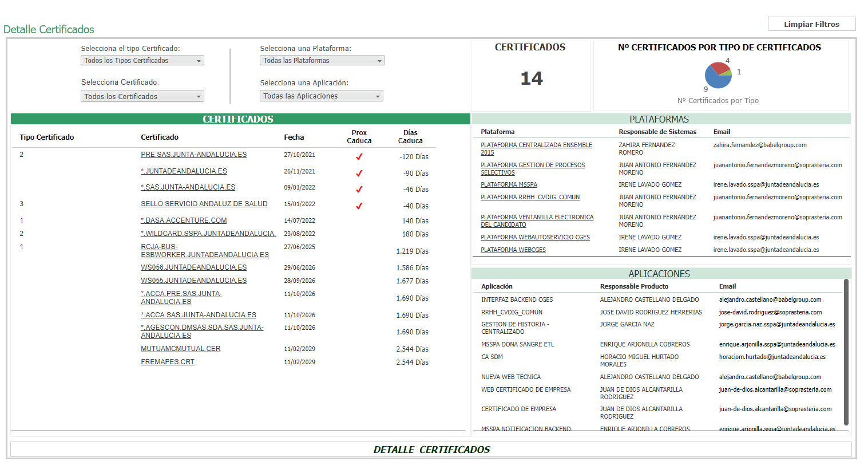The image size is (868, 469).
Task: Click the red check for PRE.SAS.JUNTA-ANDALUCIA.ES
Action: 359,156
